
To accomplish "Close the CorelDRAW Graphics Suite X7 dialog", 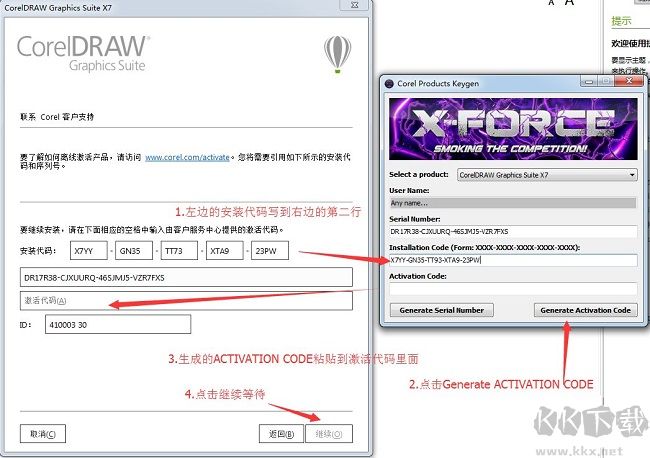I will 354,5.
